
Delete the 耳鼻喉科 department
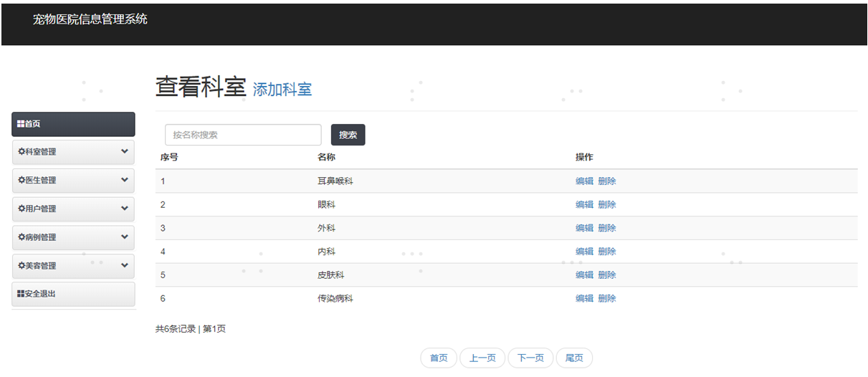tap(607, 181)
